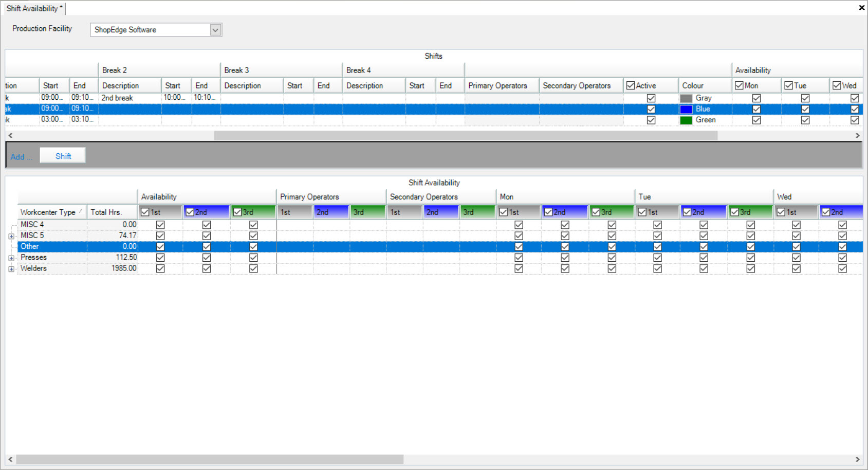This screenshot has width=868, height=470.
Task: Select the Green colour swatch
Action: pyautogui.click(x=686, y=120)
